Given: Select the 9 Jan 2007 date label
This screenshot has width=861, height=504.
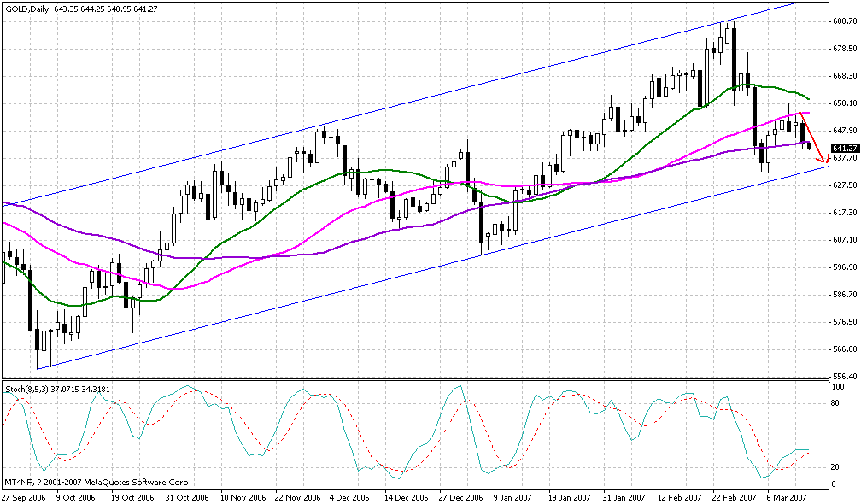Looking at the screenshot, I should pyautogui.click(x=512, y=497).
